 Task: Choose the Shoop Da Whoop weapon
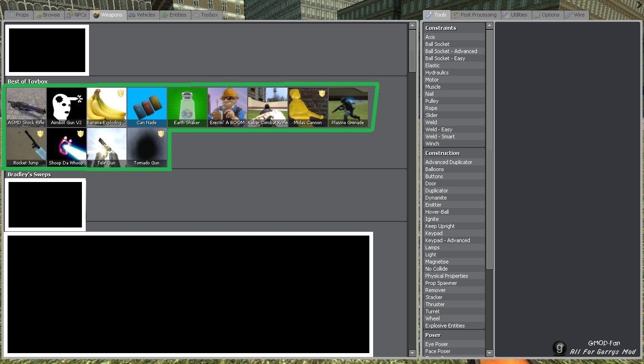point(67,147)
